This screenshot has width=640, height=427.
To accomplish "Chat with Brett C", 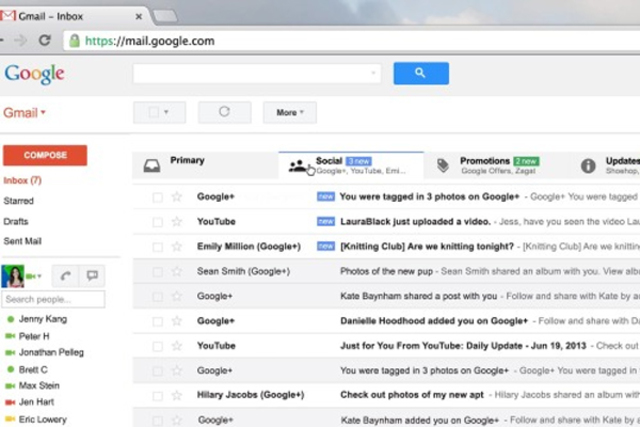I will coord(33,369).
